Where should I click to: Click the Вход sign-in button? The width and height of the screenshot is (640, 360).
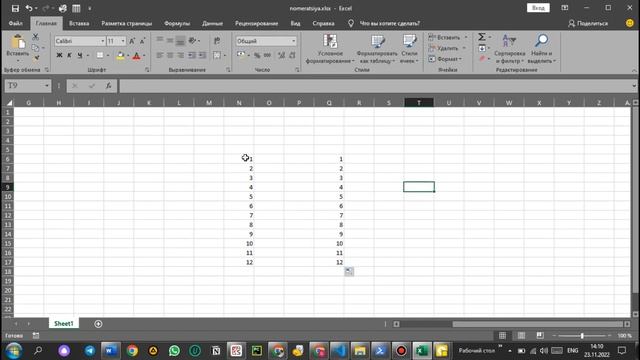tap(538, 8)
